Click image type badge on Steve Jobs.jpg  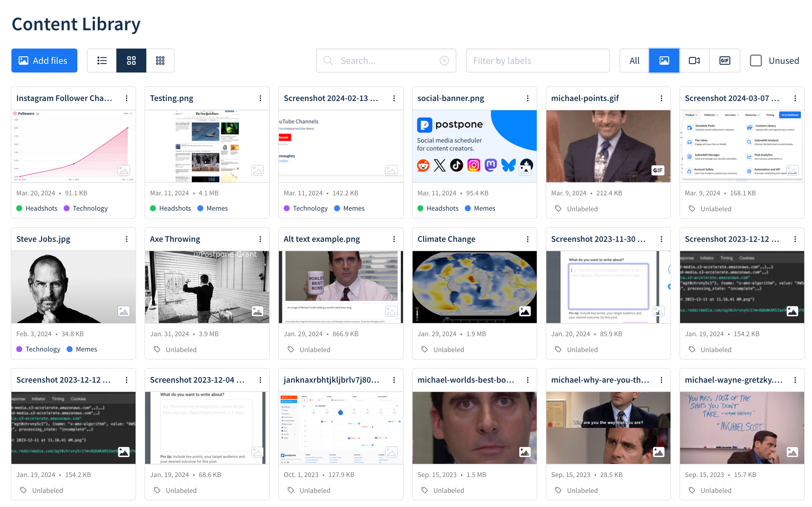[124, 311]
